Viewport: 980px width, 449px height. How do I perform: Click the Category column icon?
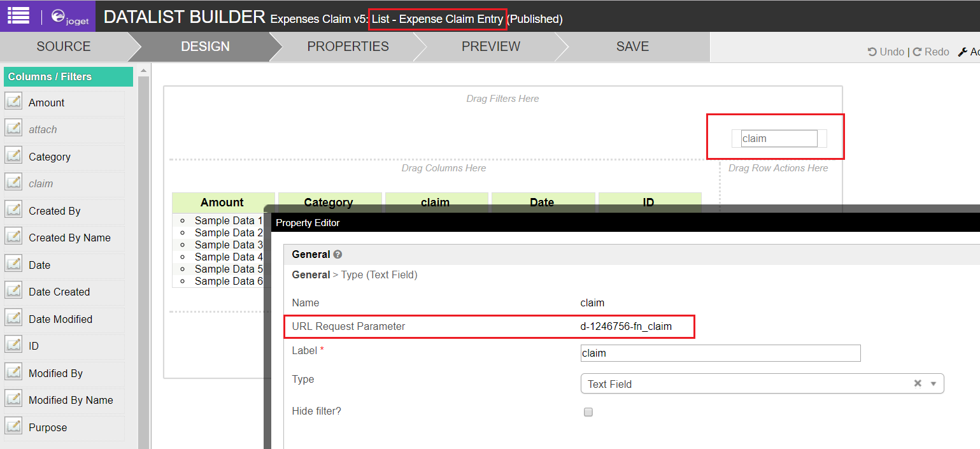click(13, 156)
